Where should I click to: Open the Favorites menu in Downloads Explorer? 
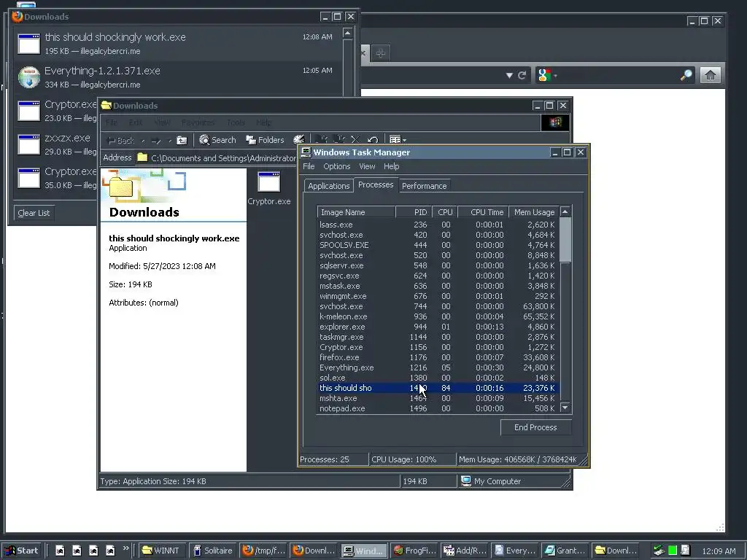198,122
